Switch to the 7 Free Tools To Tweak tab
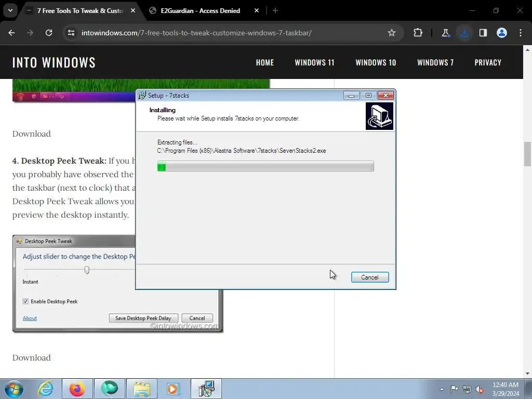Viewport: 532px width, 399px height. [x=79, y=11]
